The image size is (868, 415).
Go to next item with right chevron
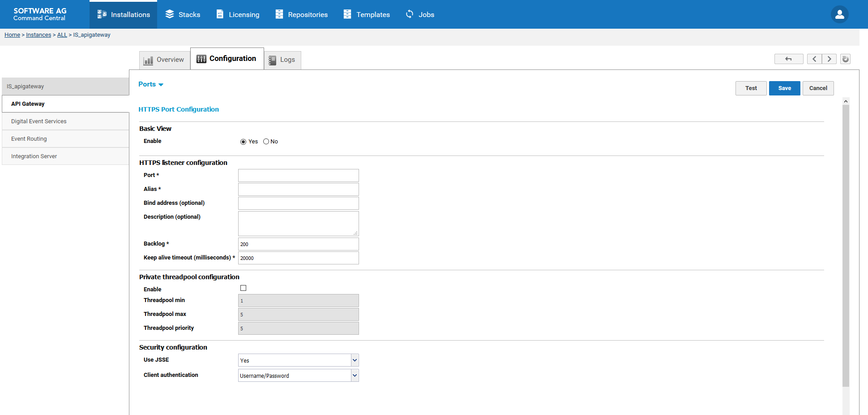pos(829,59)
